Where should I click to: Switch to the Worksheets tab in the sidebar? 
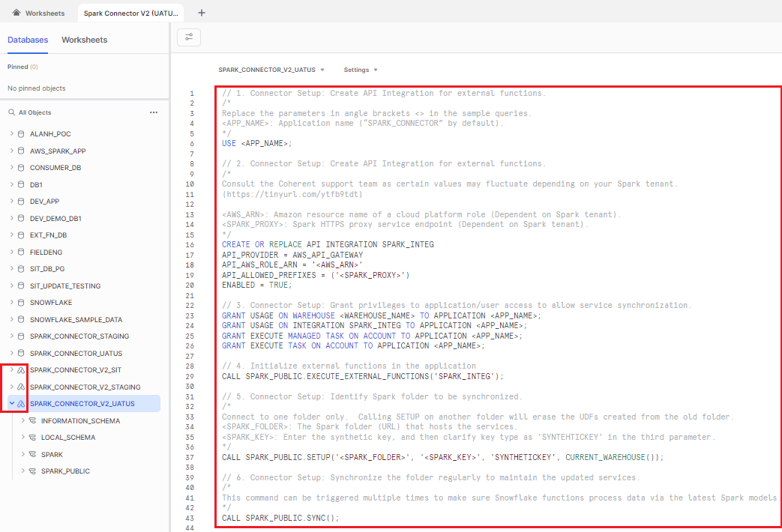point(84,40)
